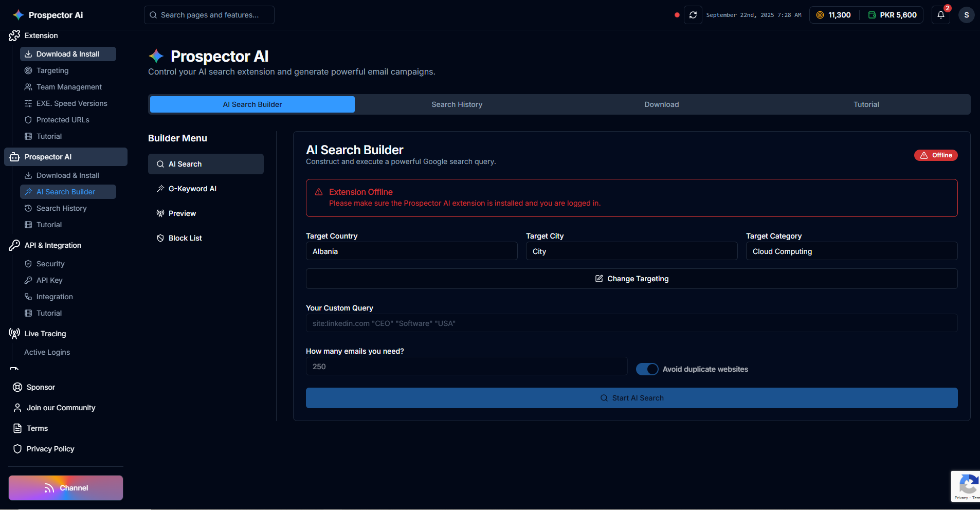This screenshot has height=510, width=980.
Task: Click the PKR 5,600 wallet balance
Action: (x=892, y=15)
